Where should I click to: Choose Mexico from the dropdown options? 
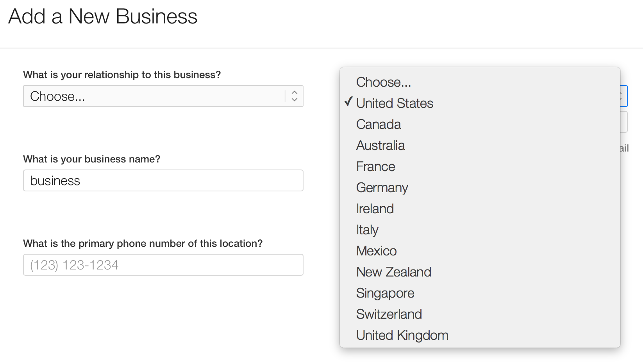[x=376, y=251]
